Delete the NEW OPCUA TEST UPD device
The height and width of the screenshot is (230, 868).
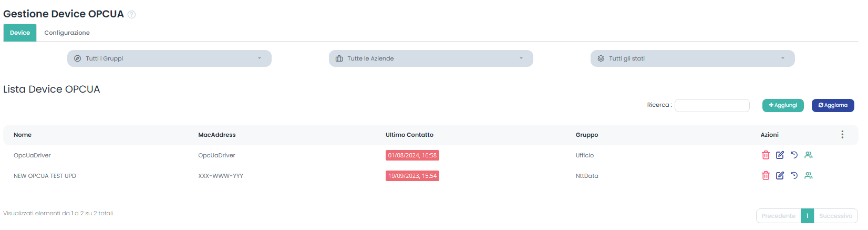tap(766, 176)
